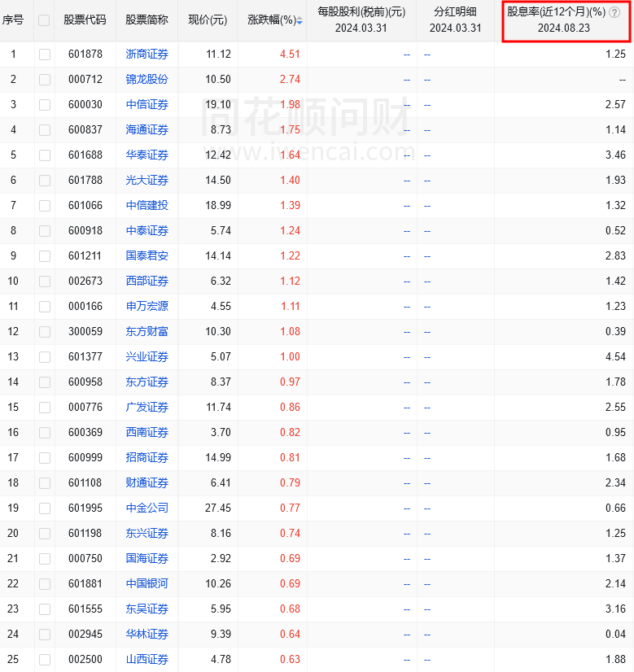This screenshot has height=672, width=634.
Task: Click the 每股股利(税前)(元) column header
Action: (x=361, y=12)
